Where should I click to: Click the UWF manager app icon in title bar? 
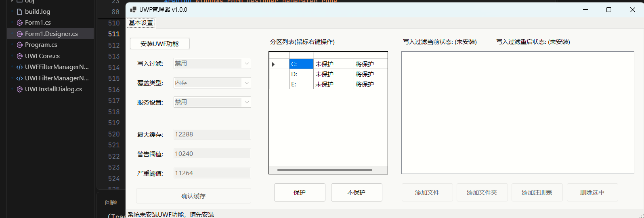pos(133,10)
